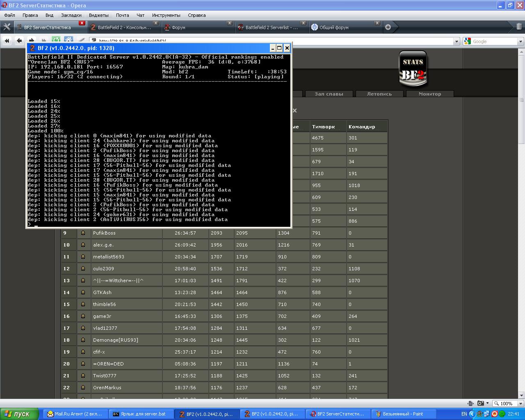Click the green Mail.Ru Agent tray icon
525x420 pixels.
point(502,414)
